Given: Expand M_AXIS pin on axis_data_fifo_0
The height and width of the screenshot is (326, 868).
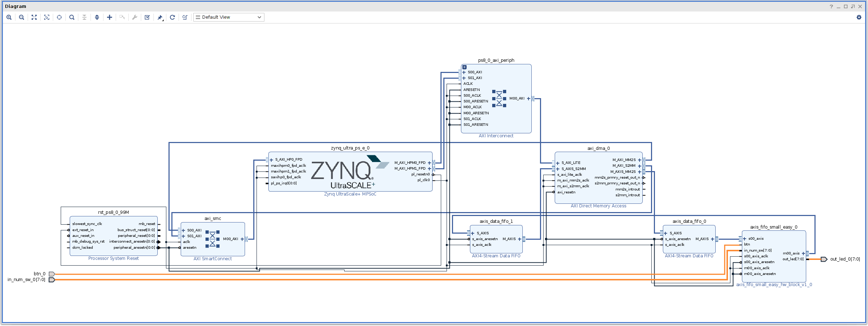Looking at the screenshot, I should tap(712, 239).
